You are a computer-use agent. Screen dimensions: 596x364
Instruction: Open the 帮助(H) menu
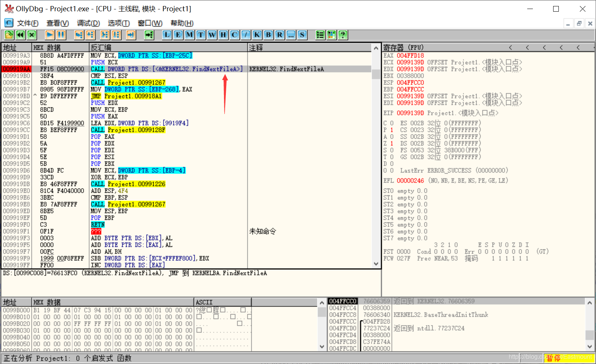tap(182, 23)
